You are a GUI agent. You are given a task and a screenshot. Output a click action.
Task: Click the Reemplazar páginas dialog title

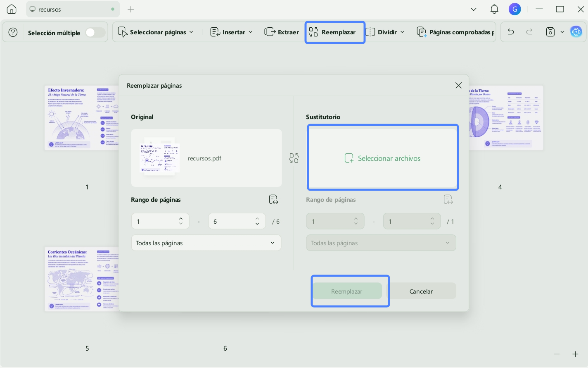click(154, 86)
